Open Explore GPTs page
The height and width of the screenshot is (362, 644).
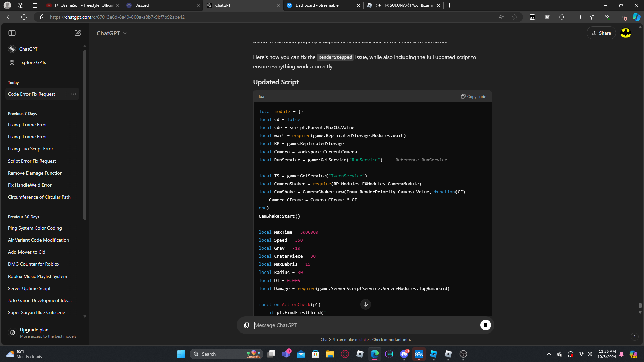[33, 62]
